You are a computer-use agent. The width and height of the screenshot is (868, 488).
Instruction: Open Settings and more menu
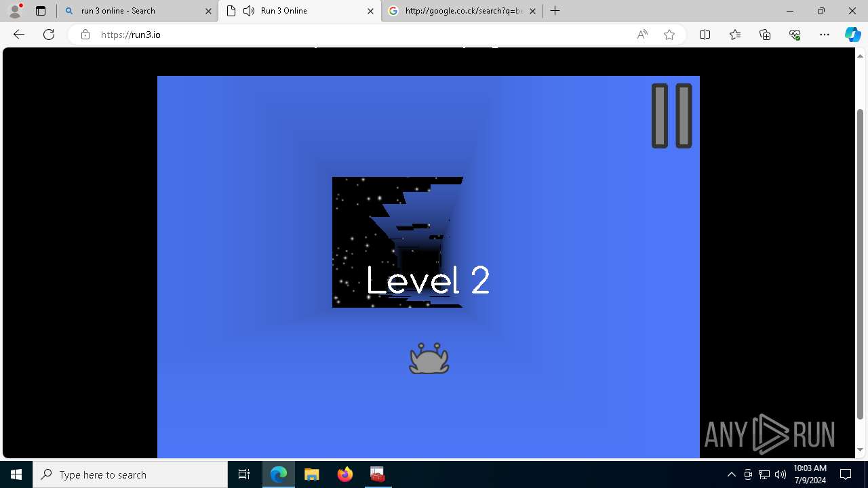click(x=825, y=35)
